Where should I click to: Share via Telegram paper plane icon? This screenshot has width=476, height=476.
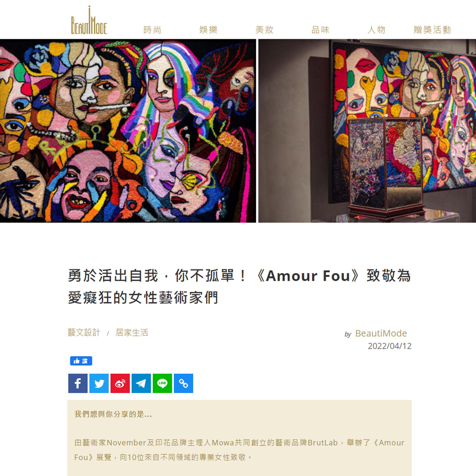point(141,383)
